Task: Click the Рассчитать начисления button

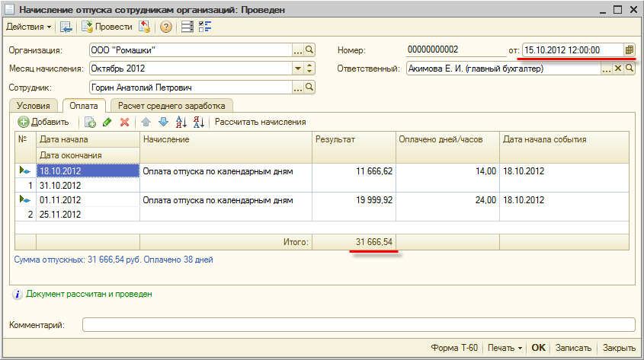Action: [260, 122]
